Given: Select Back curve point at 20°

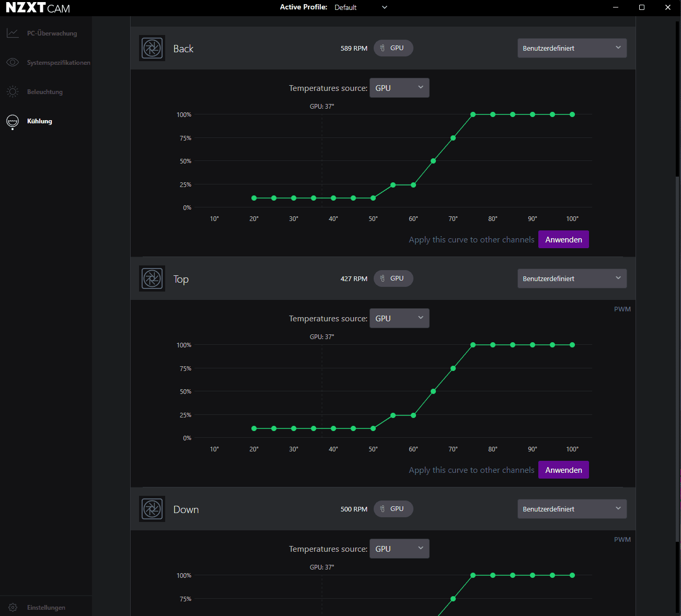Looking at the screenshot, I should tap(254, 198).
